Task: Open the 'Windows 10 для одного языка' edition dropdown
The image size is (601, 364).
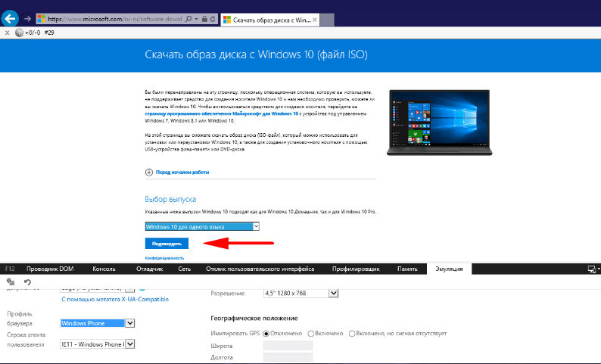Action: click(x=202, y=226)
